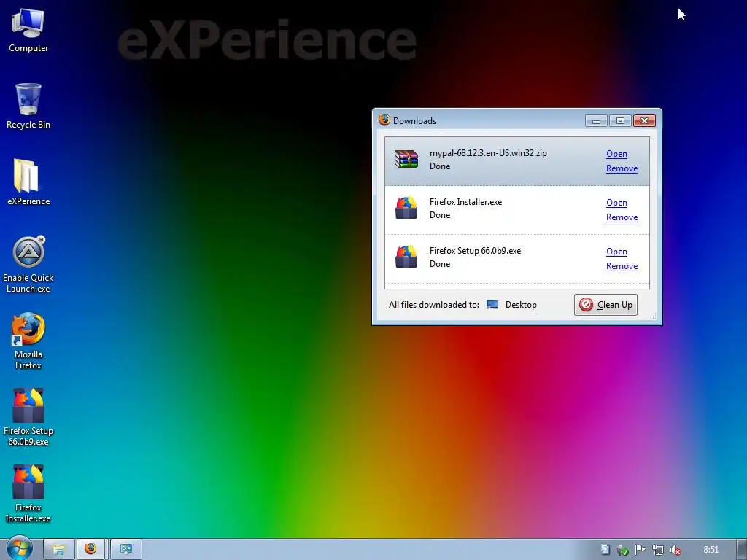Screen dimensions: 747x560
Task: Click the Clean Up button
Action: click(x=605, y=305)
